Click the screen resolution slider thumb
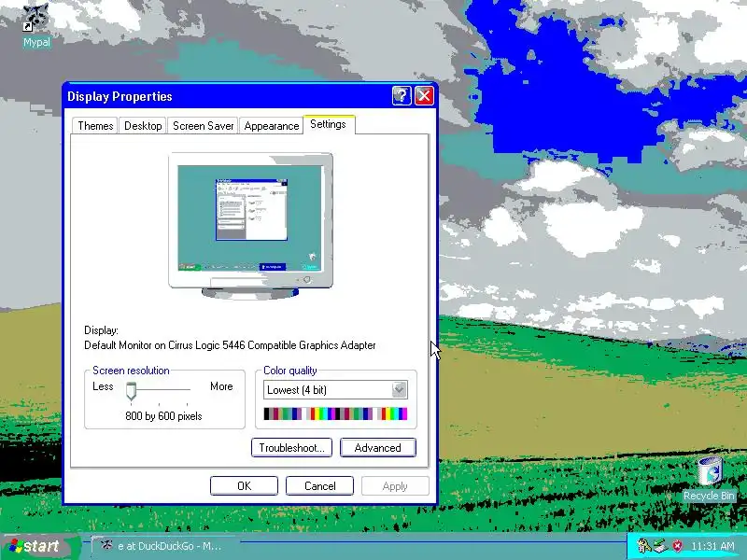Screen dimensions: 747x560 (x=131, y=391)
